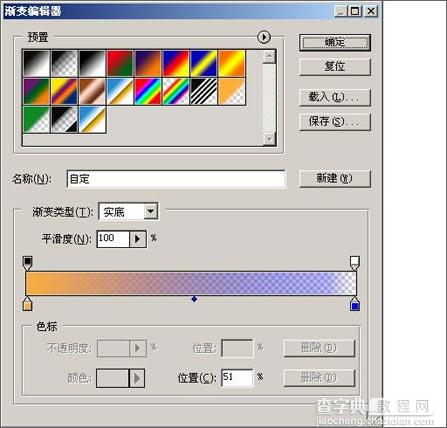Click the 名称(N) name field containing 自定
Screen dimensions: 447x428
[176, 179]
